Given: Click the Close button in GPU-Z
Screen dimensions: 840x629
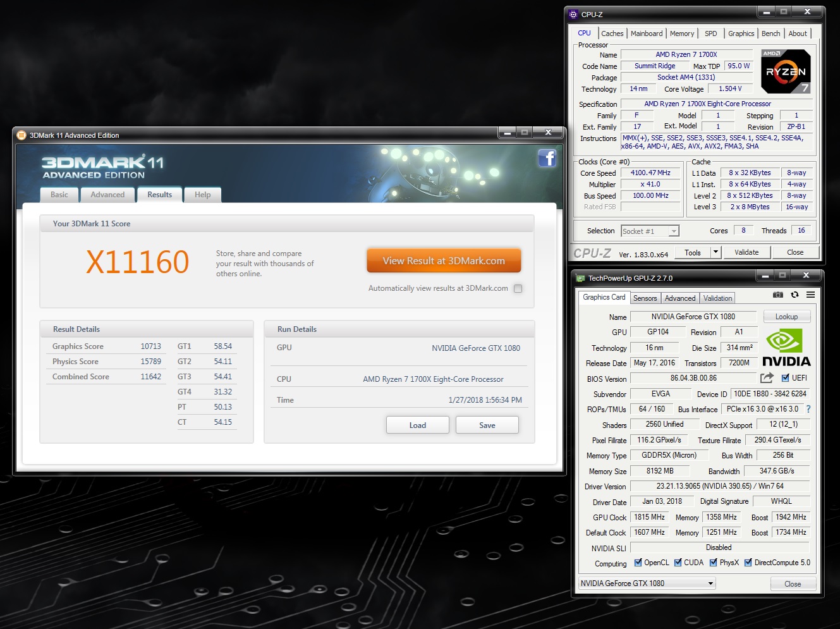Looking at the screenshot, I should pos(793,583).
